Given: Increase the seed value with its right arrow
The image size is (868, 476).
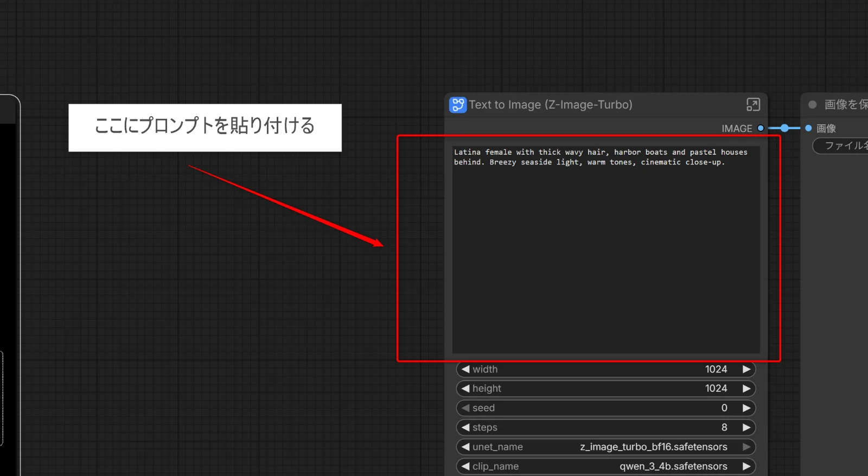Looking at the screenshot, I should [x=746, y=408].
